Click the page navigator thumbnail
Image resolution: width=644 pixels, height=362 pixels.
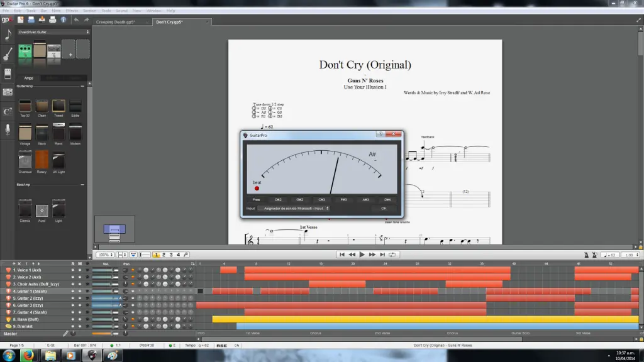(114, 229)
